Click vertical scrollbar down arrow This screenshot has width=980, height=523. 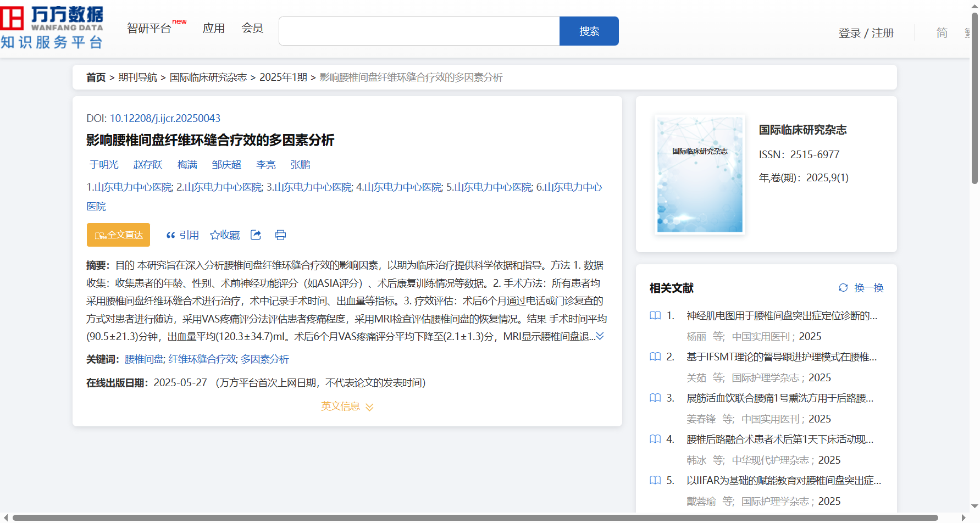point(975,507)
